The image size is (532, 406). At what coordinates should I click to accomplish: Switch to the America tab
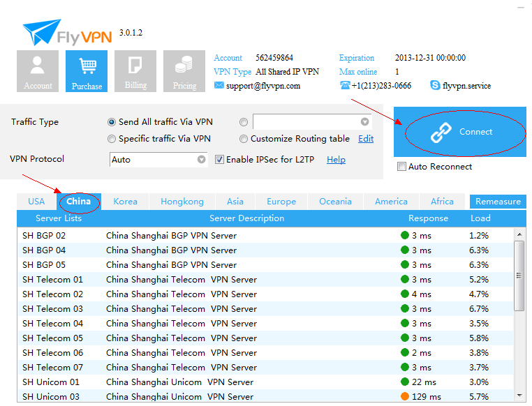[x=391, y=202]
